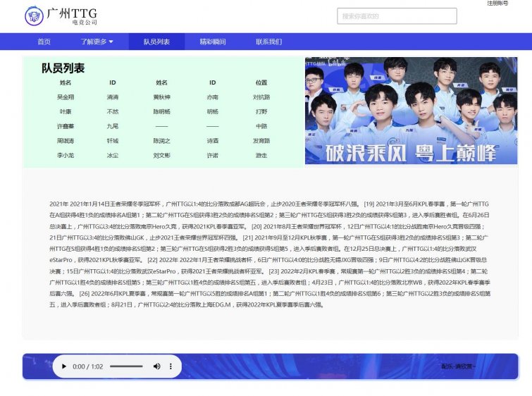Screen dimensions: 532x396
Task: Click the 配乐-请欣赏 caption
Action: click(x=459, y=366)
